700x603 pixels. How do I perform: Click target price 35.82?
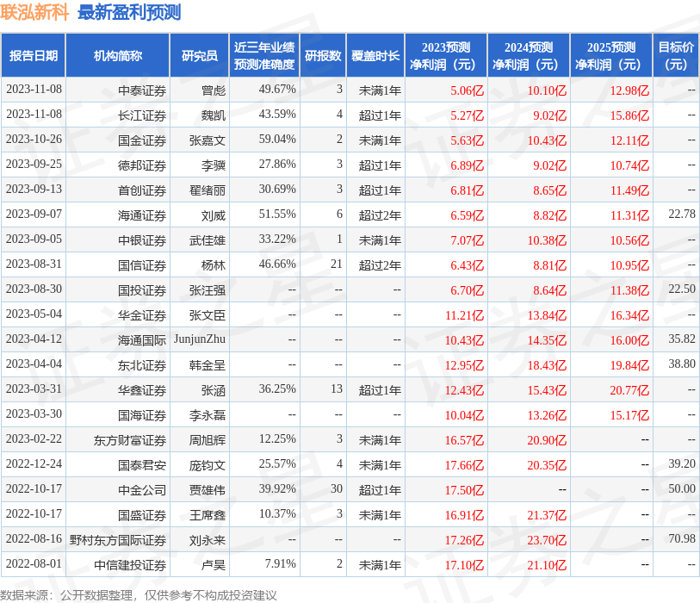(682, 339)
